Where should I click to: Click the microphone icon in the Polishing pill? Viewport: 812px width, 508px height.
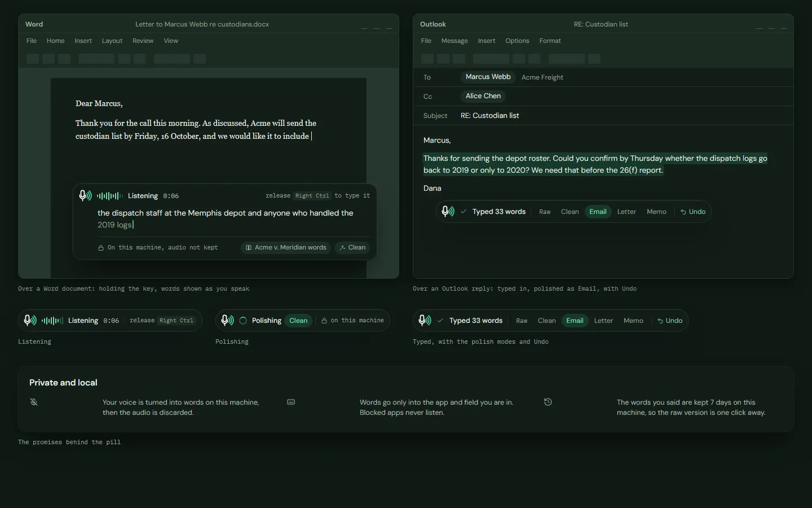227,320
